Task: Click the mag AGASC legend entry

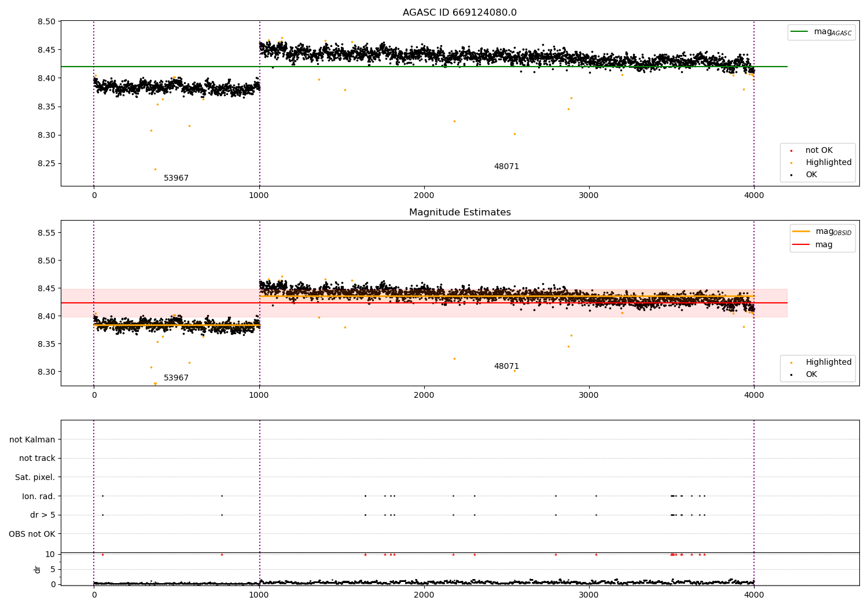Action: (822, 32)
